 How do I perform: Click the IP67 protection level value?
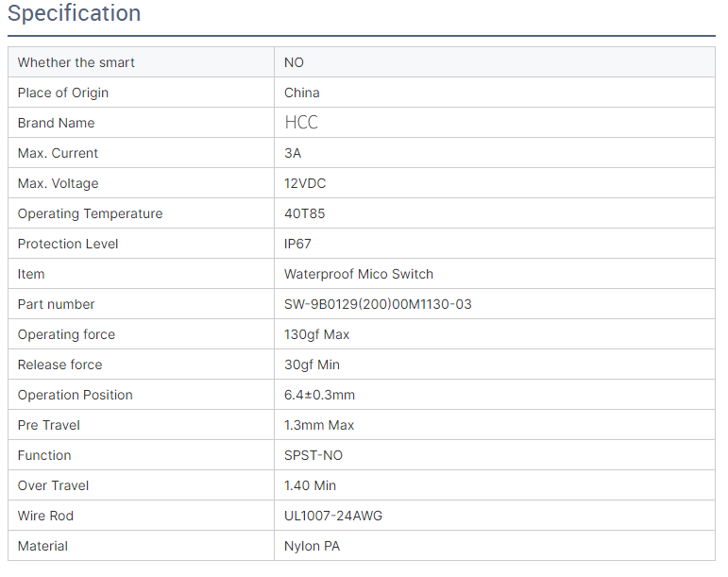297,244
